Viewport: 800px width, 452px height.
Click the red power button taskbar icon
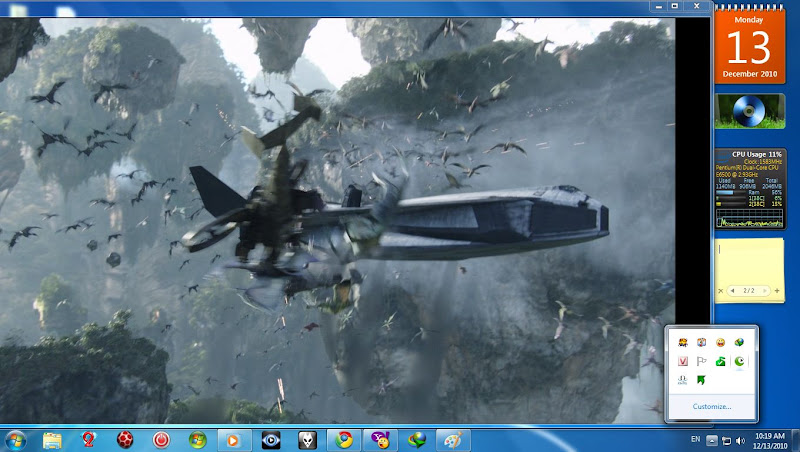point(161,440)
